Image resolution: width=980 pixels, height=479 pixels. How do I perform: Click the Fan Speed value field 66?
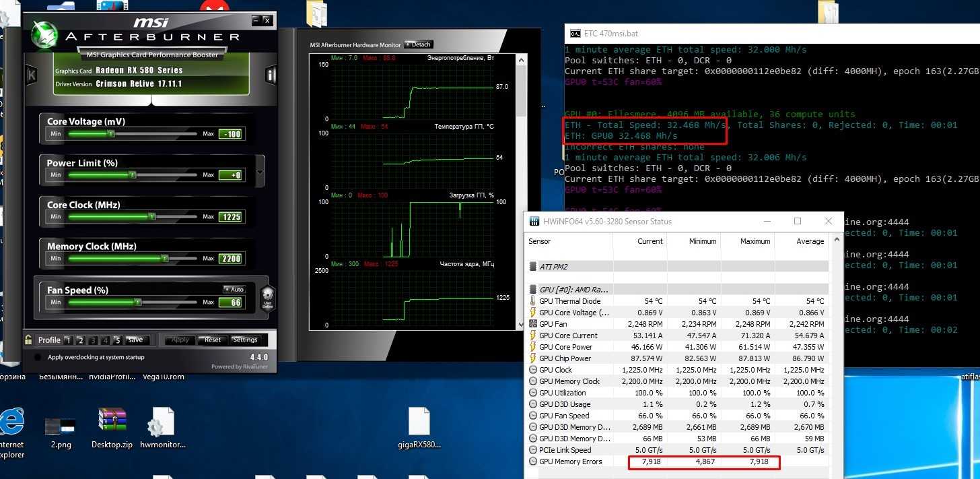(230, 302)
